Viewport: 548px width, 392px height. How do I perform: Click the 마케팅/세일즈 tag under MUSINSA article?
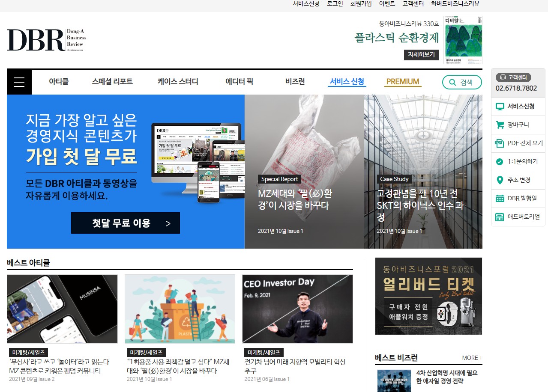point(28,353)
